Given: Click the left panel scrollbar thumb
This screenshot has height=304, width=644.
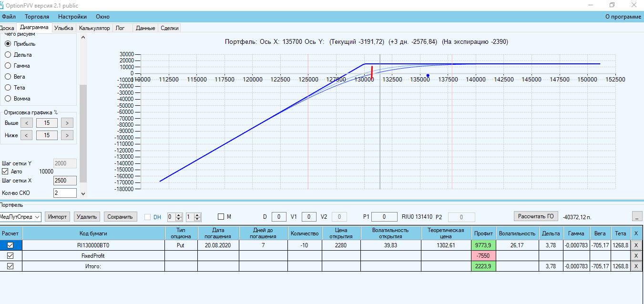Looking at the screenshot, I should tap(83, 133).
